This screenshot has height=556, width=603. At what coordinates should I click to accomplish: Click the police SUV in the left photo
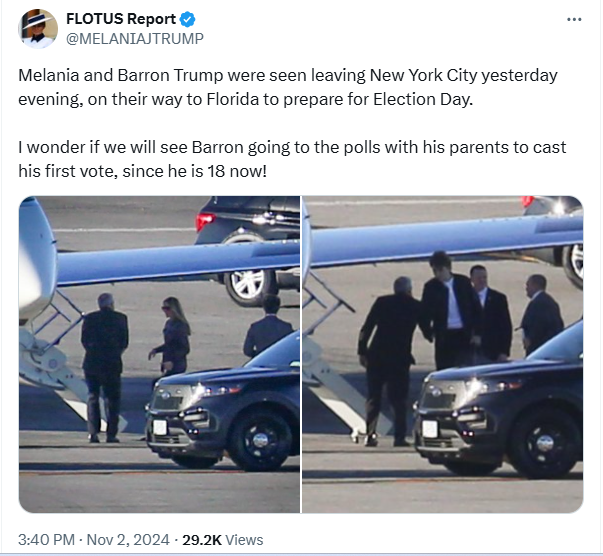click(x=222, y=405)
